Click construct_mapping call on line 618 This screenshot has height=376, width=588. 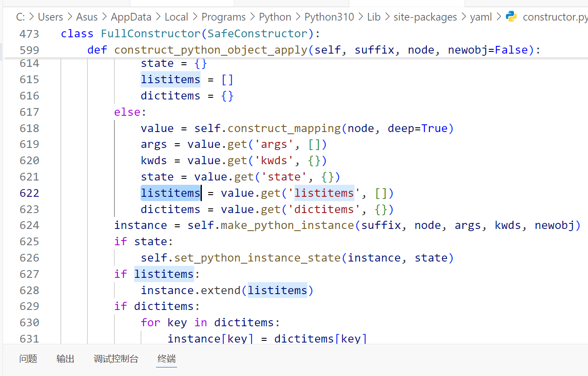click(284, 128)
